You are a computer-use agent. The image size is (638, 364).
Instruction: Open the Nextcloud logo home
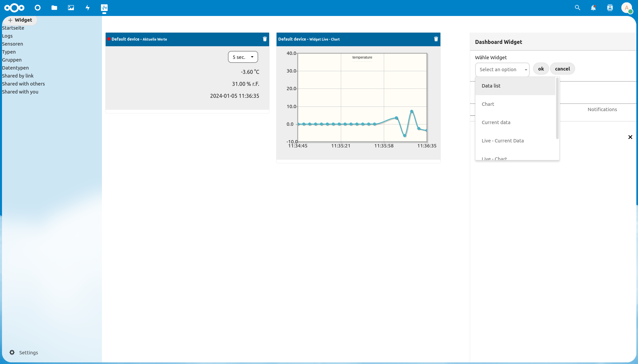click(x=14, y=8)
